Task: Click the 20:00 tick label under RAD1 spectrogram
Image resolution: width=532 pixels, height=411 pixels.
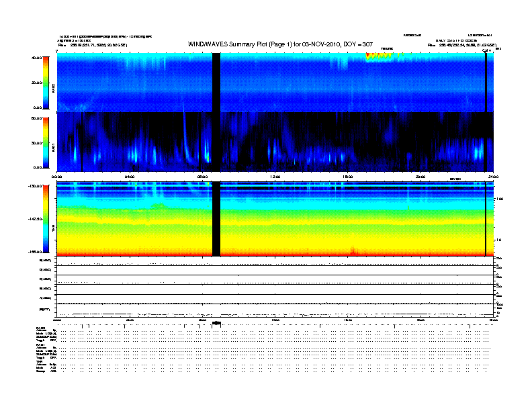Action: pos(420,177)
